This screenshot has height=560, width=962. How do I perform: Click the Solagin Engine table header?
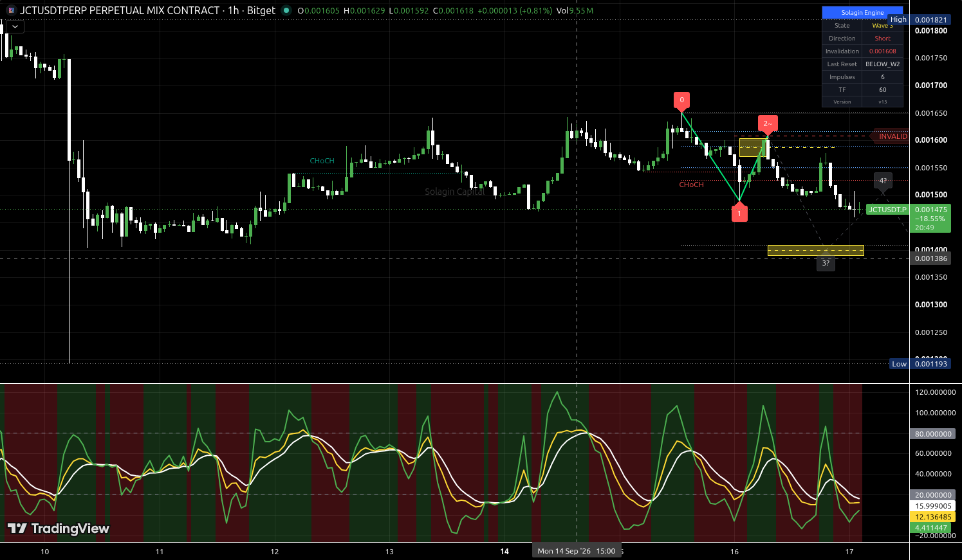coord(862,13)
